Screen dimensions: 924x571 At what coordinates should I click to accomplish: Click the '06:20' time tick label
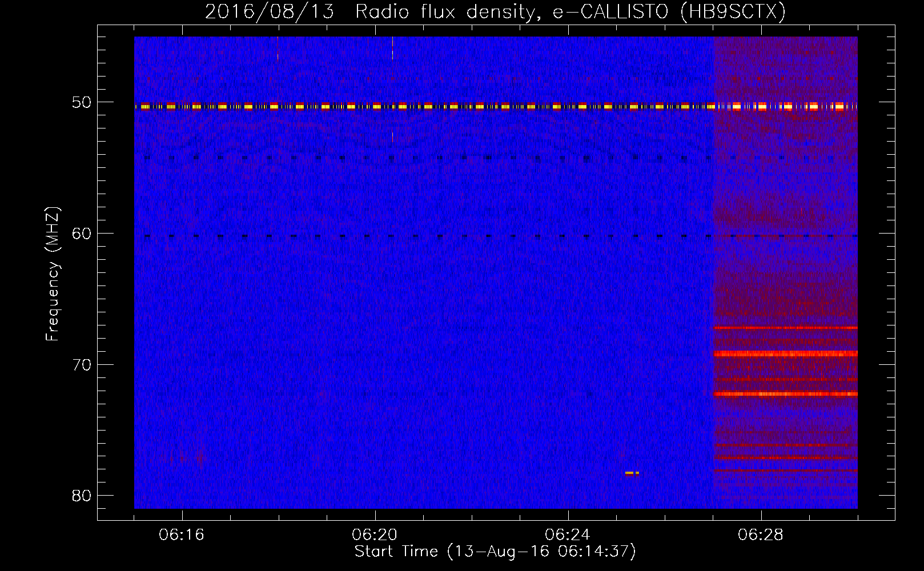click(x=375, y=535)
